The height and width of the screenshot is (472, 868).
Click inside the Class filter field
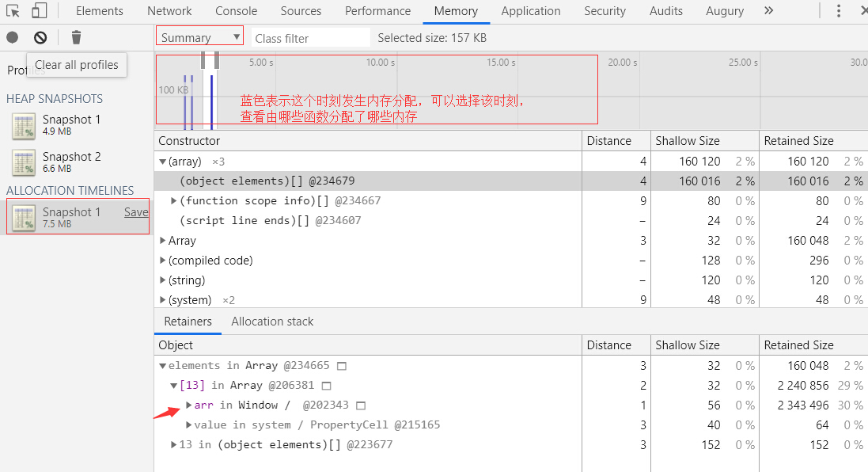[309, 37]
